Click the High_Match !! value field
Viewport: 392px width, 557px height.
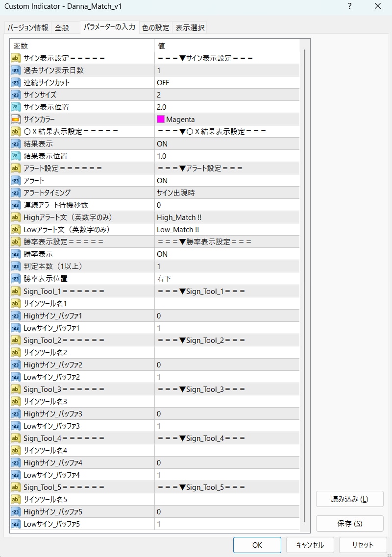[x=227, y=218]
